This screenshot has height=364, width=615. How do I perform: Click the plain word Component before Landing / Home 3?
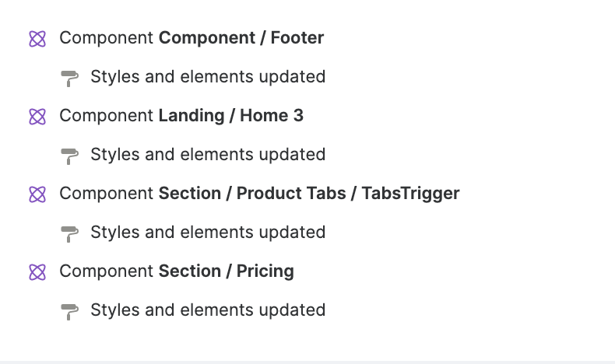[x=107, y=115]
